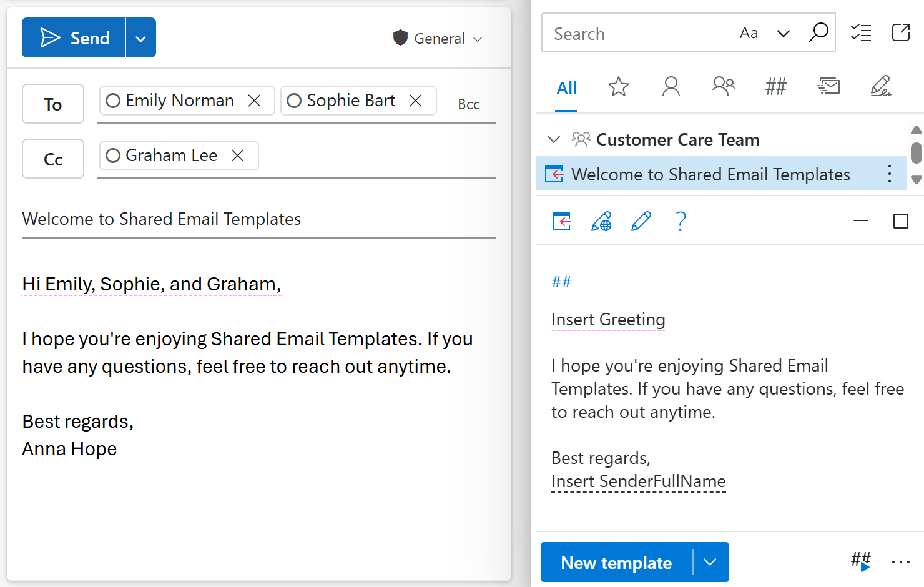The height and width of the screenshot is (587, 924).
Task: Click the Insert SenderFullName macro text
Action: tap(638, 481)
